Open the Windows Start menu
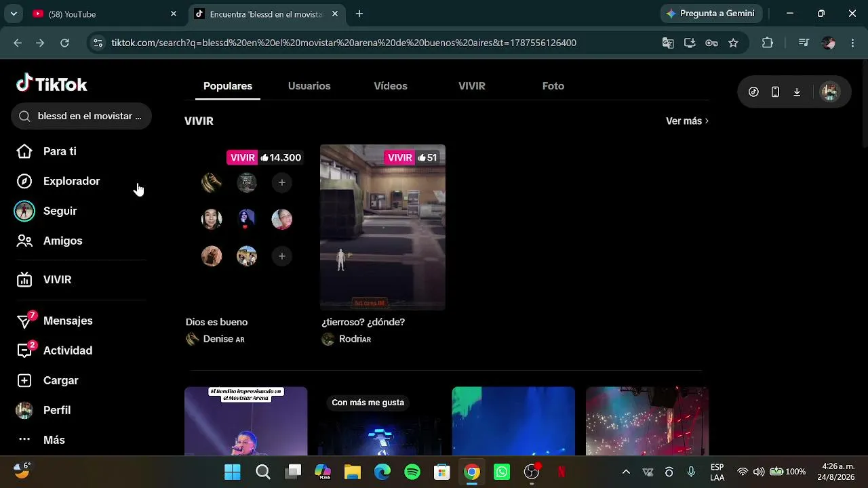Image resolution: width=868 pixels, height=488 pixels. (233, 472)
